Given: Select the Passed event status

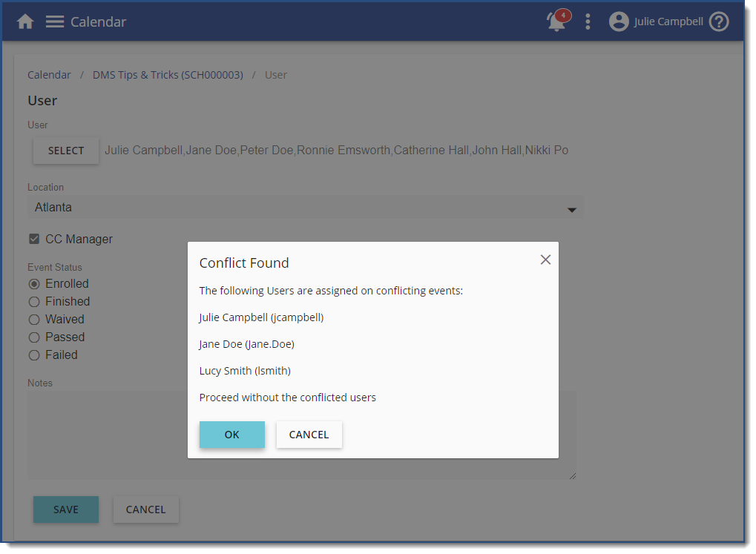Looking at the screenshot, I should coord(34,337).
